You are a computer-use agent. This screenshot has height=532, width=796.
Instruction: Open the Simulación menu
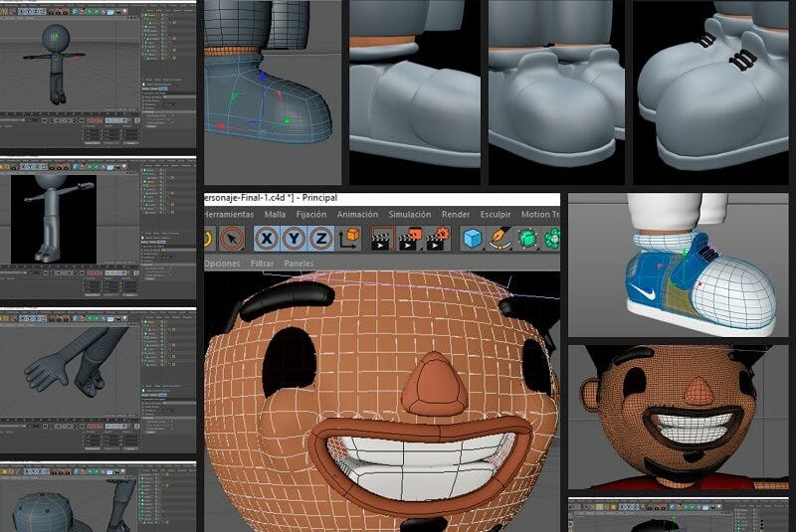[410, 214]
